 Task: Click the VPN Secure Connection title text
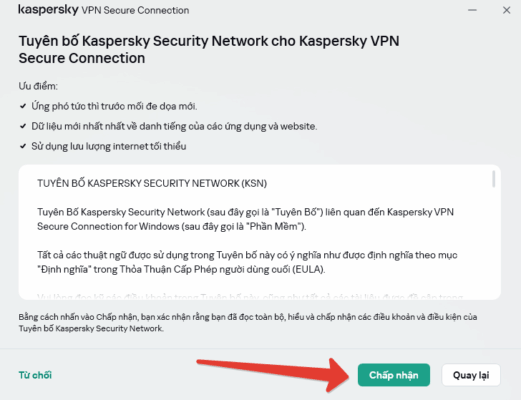coord(135,10)
